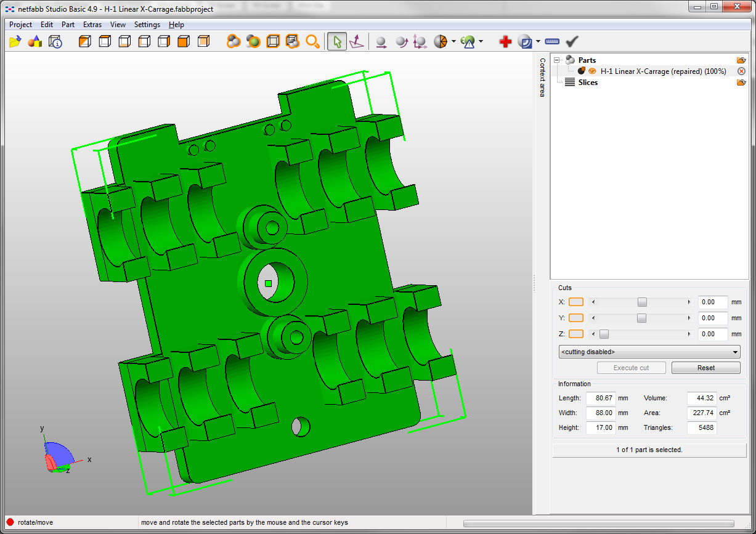Click the selection arrow mode icon
756x534 pixels.
(x=336, y=42)
